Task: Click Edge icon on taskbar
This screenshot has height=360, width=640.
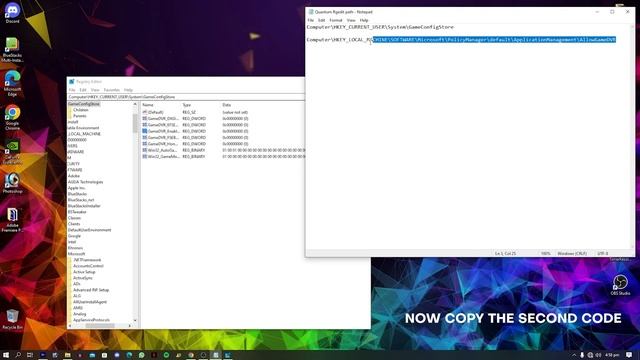Action: click(x=129, y=355)
